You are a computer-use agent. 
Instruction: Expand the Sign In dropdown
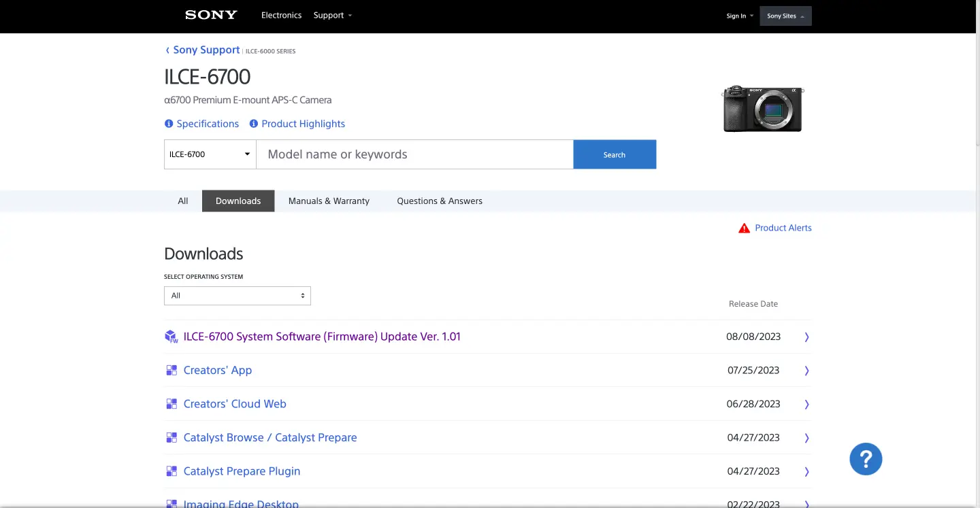[740, 16]
